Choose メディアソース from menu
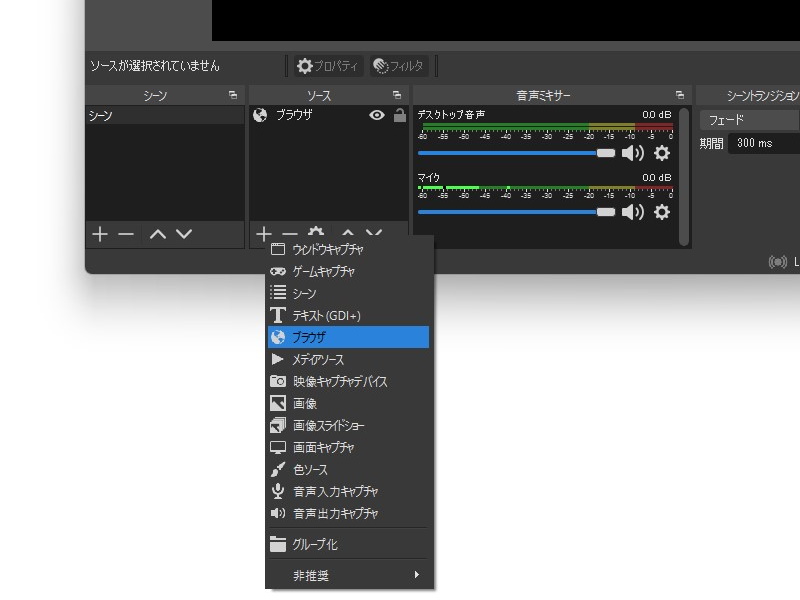The width and height of the screenshot is (800, 600). (x=348, y=360)
